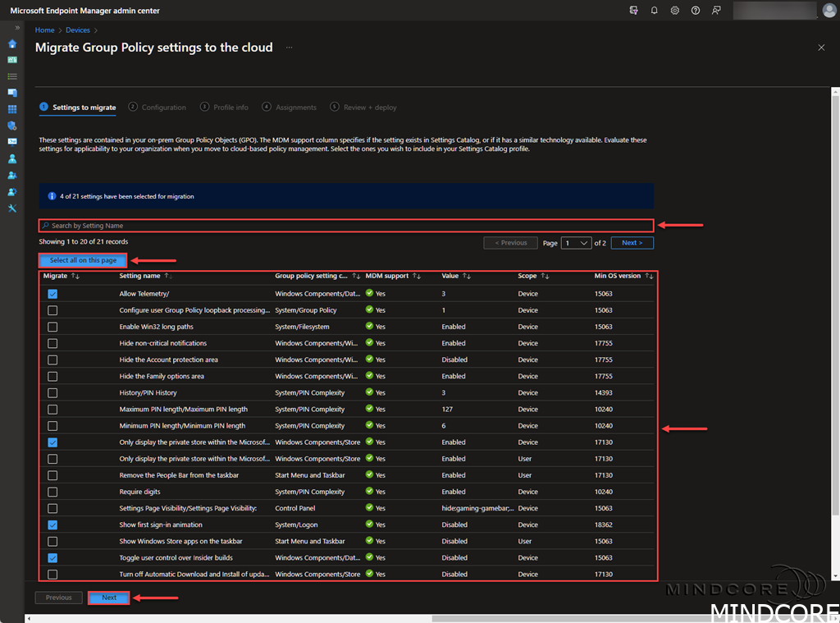
Task: Open the settings gear icon in header
Action: [674, 11]
